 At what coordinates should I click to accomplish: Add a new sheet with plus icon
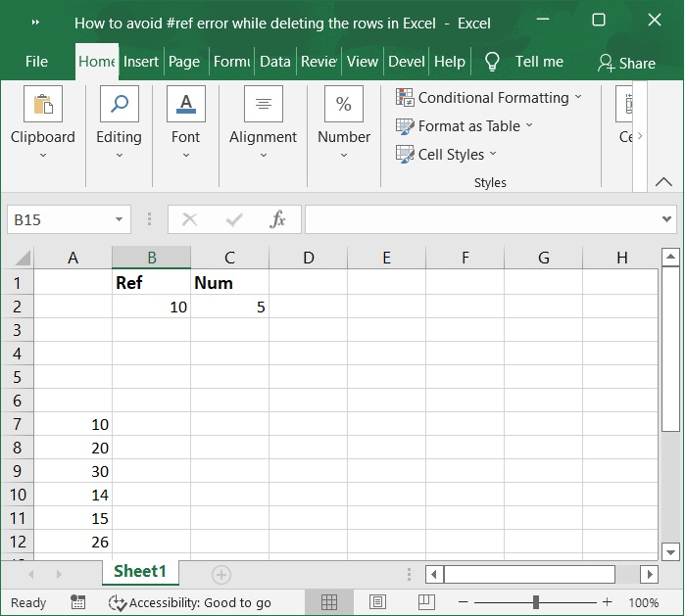click(x=221, y=574)
